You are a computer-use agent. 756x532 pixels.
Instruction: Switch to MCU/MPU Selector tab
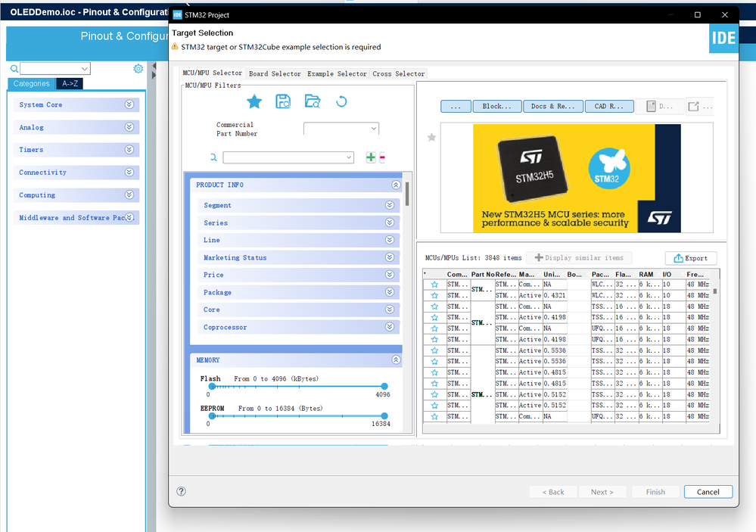[x=212, y=73]
